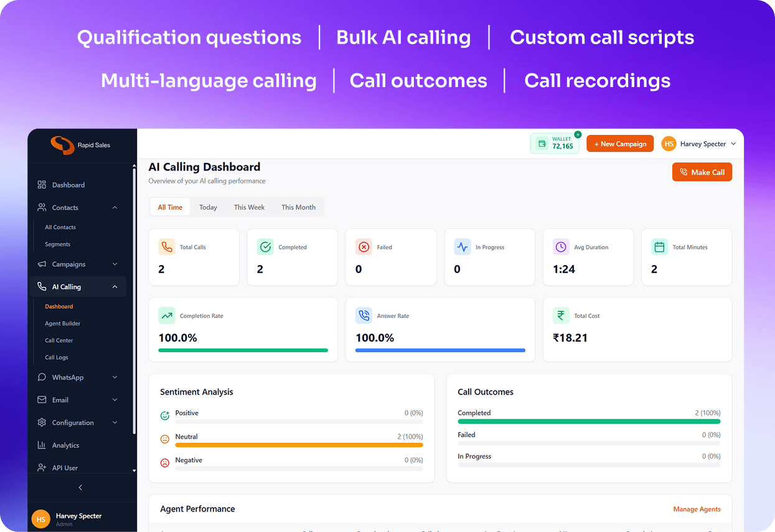
Task: Open Harvey Specter profile dropdown arrow
Action: (733, 144)
